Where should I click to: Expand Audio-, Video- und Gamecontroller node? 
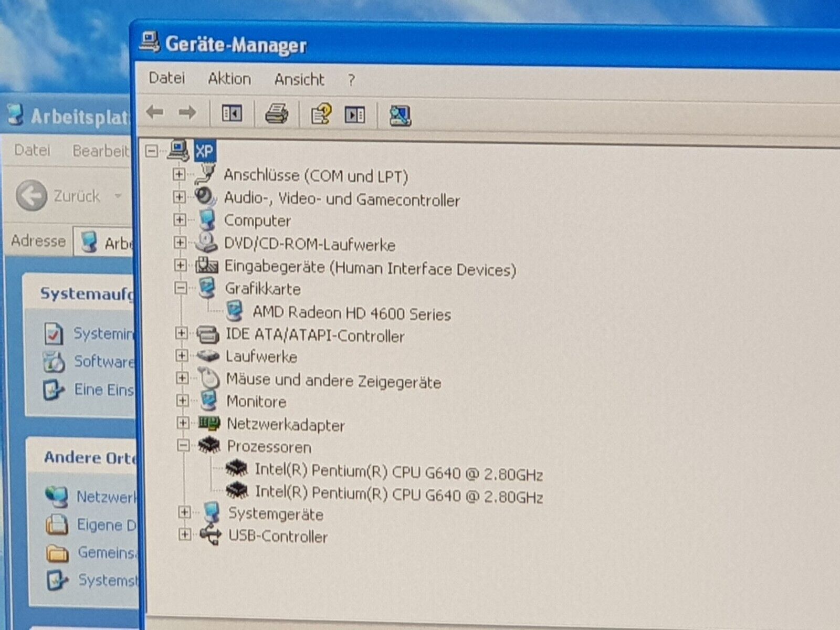(x=180, y=197)
